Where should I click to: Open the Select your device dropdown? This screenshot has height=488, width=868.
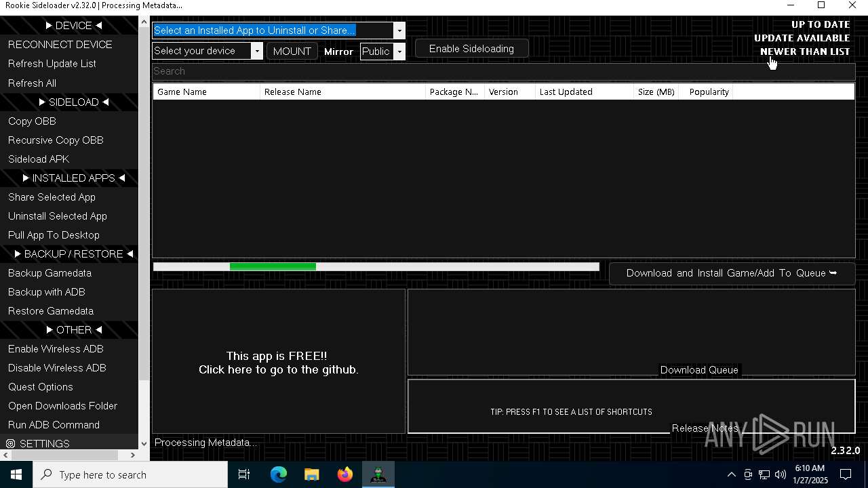coord(256,51)
